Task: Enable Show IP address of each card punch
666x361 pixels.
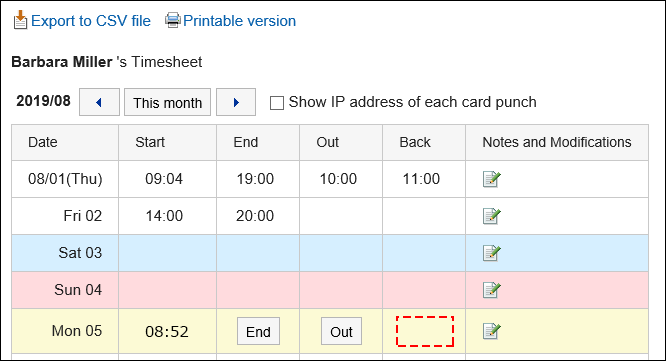Action: 277,103
